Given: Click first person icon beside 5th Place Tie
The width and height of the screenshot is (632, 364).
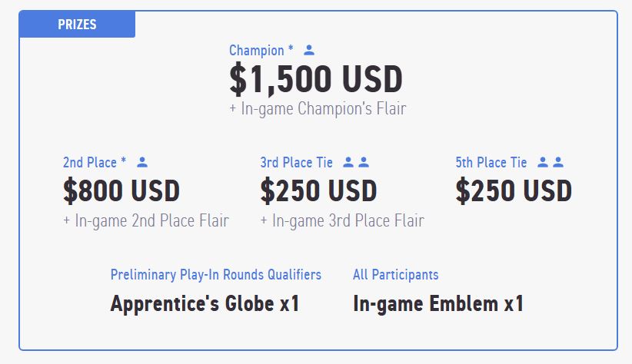Looking at the screenshot, I should (x=543, y=162).
